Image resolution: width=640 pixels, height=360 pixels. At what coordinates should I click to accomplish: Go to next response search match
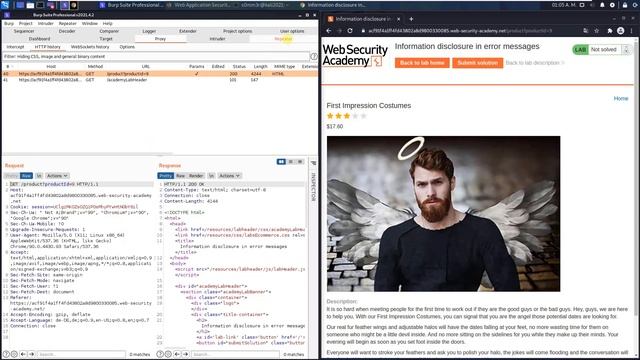(x=185, y=354)
